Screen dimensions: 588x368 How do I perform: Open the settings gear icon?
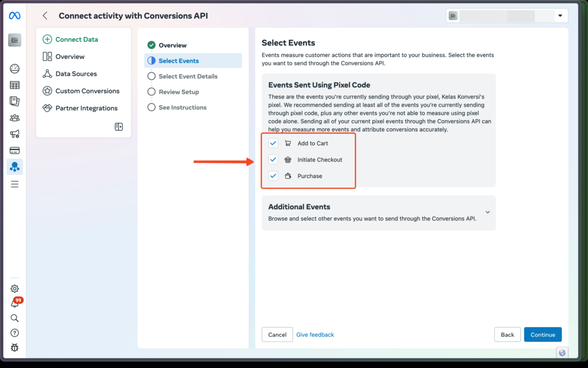pos(15,289)
